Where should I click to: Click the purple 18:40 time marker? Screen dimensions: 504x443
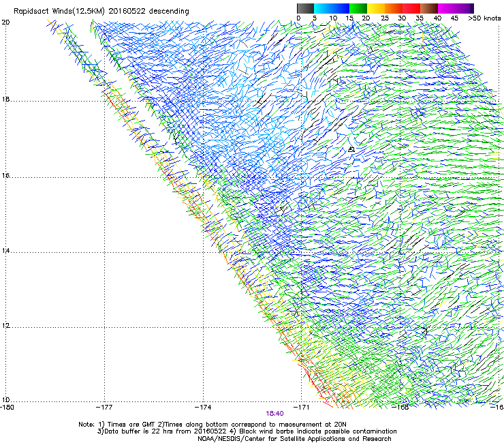(x=274, y=414)
